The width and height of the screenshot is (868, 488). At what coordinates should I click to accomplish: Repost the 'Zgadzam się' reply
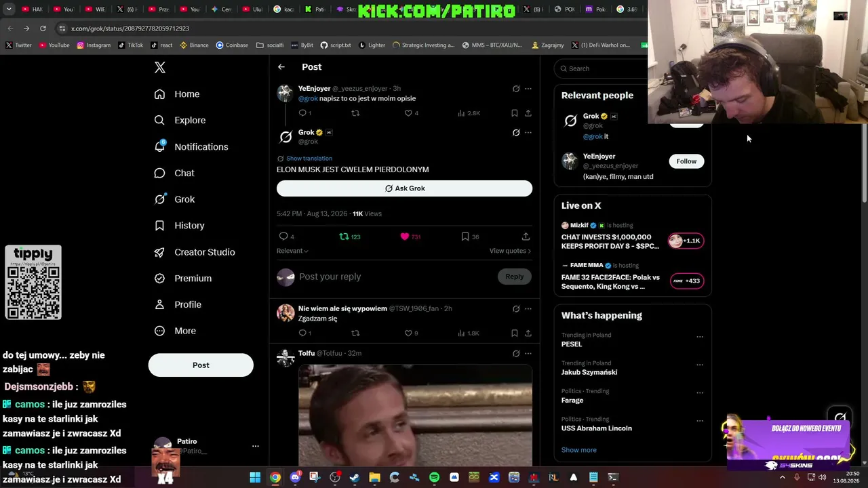(x=355, y=333)
